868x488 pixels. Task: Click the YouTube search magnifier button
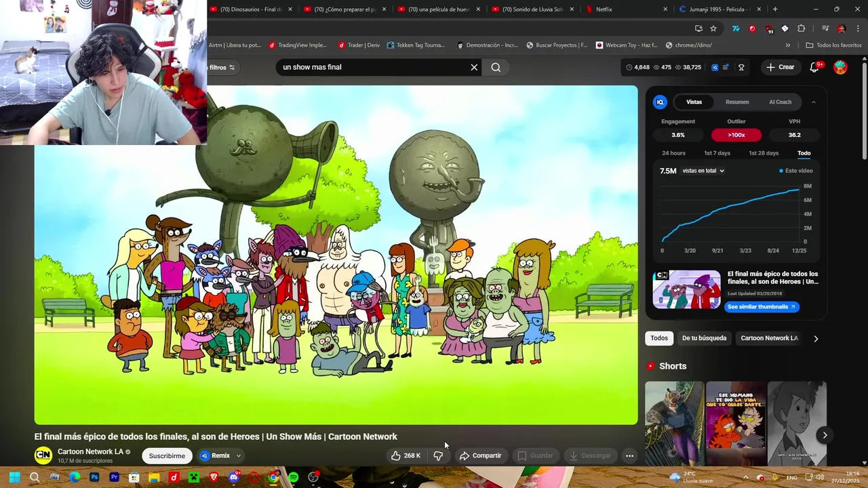click(496, 67)
